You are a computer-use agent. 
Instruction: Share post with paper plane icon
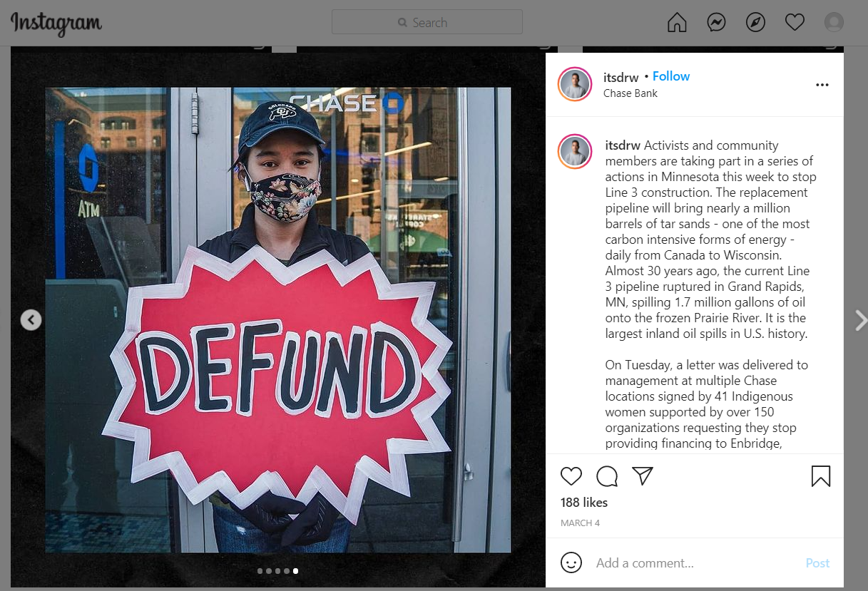pyautogui.click(x=643, y=476)
